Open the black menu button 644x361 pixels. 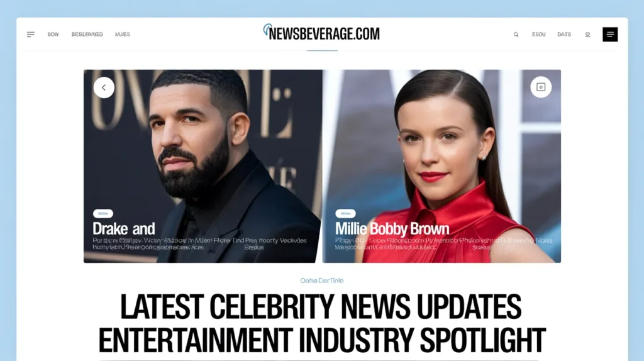pos(610,35)
